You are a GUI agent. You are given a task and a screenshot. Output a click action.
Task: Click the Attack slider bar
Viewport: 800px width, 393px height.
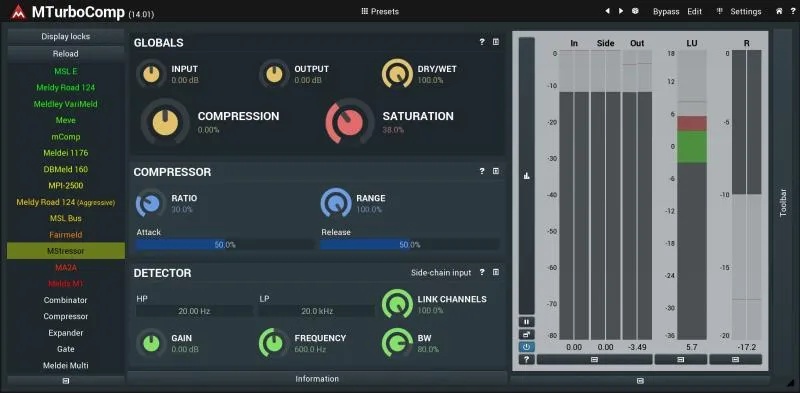pos(225,244)
